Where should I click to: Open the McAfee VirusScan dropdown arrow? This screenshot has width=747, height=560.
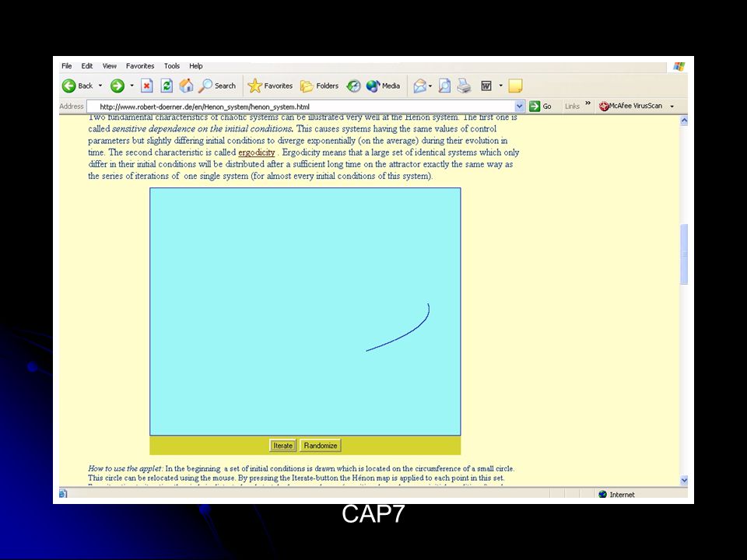tap(672, 107)
